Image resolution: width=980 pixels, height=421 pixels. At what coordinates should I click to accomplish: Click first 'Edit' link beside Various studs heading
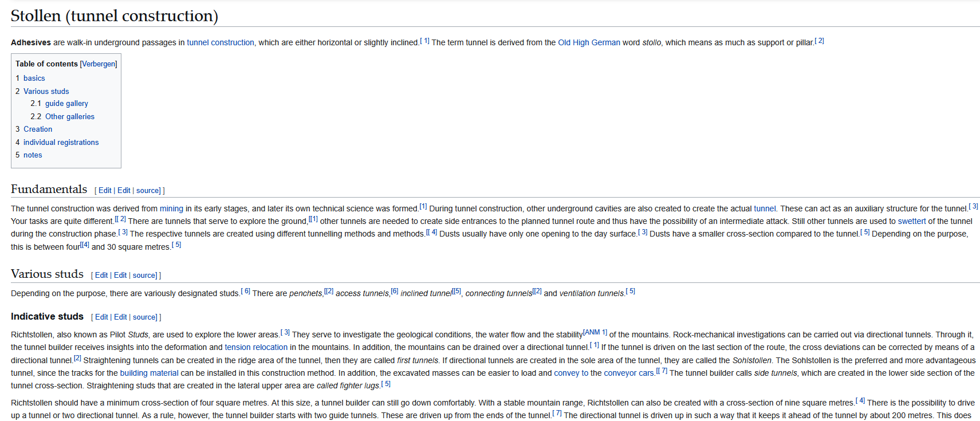(101, 276)
